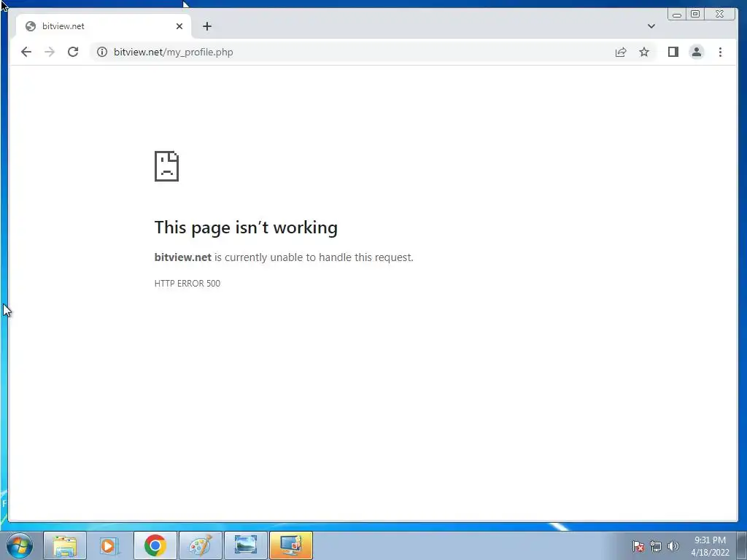The height and width of the screenshot is (560, 747).
Task: Click the sad page error icon
Action: click(x=167, y=166)
